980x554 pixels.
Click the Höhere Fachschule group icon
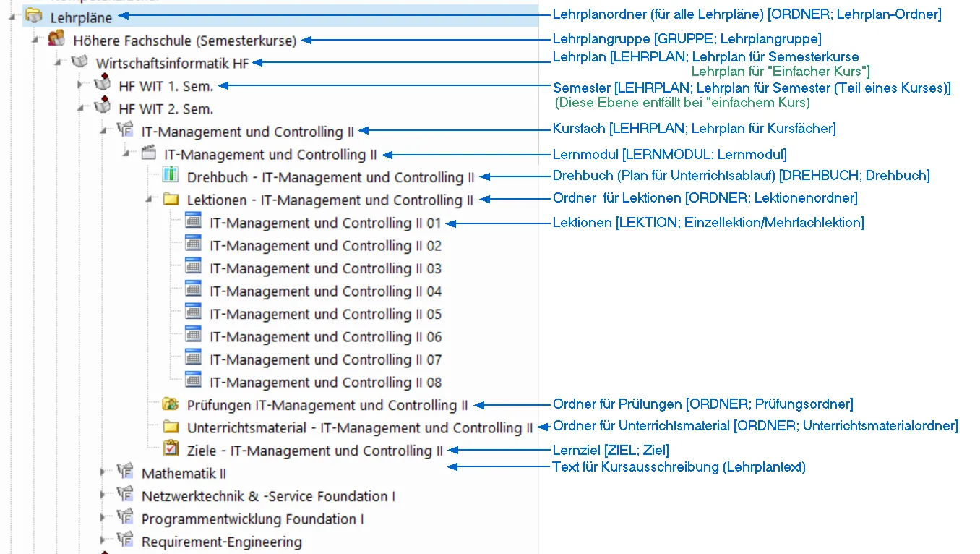pyautogui.click(x=56, y=38)
